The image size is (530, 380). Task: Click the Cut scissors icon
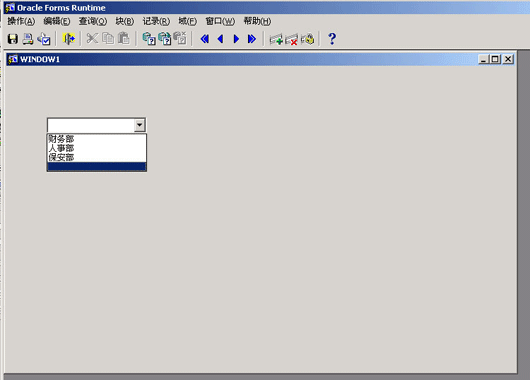tap(92, 39)
